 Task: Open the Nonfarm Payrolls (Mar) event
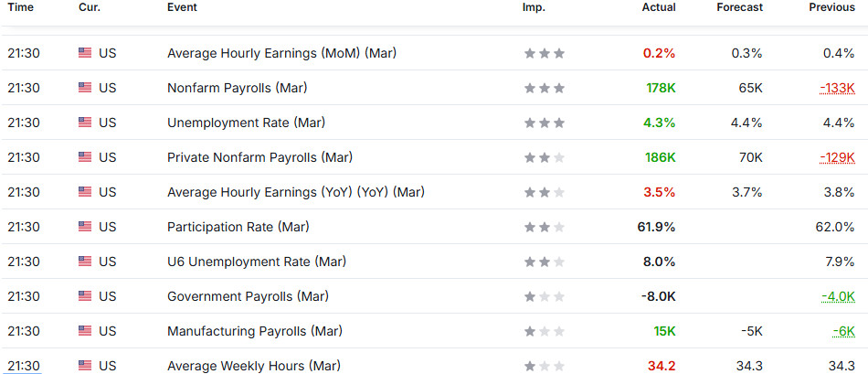[238, 88]
